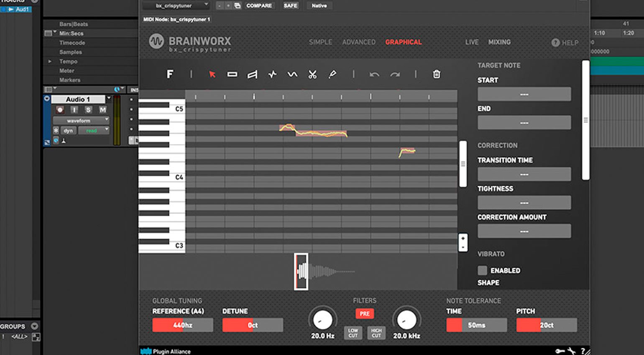Select the pencil draw tool
The width and height of the screenshot is (644, 355).
tap(332, 74)
